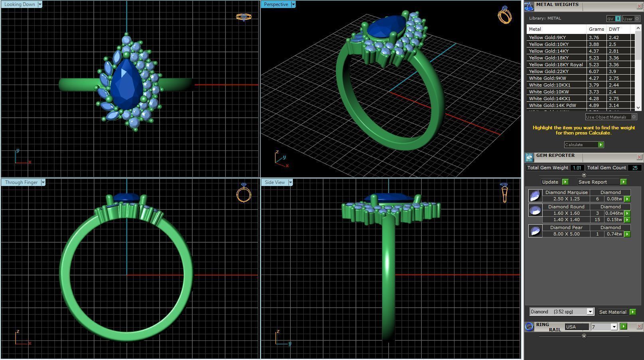Select the Yellow Gold:18KY Royal row
This screenshot has width=644, height=360.
click(581, 65)
